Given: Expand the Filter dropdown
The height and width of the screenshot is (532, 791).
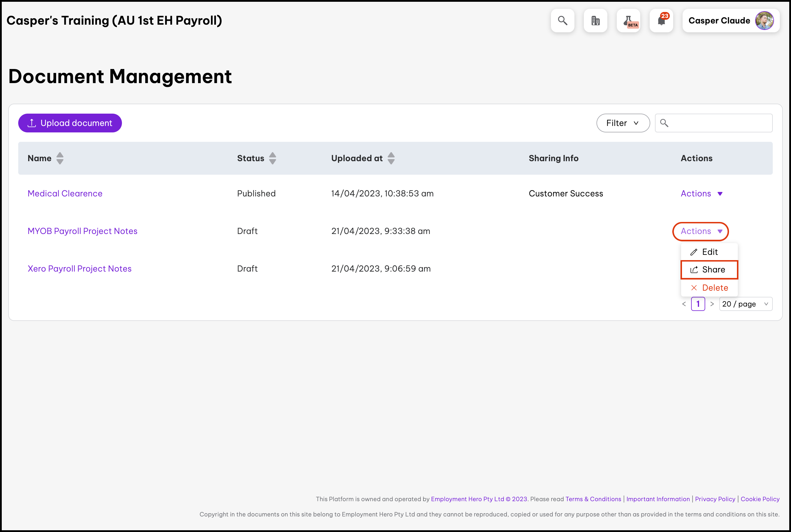Looking at the screenshot, I should click(623, 123).
